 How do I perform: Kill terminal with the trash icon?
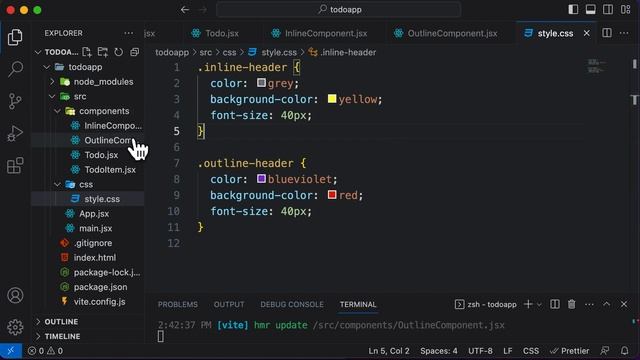click(571, 304)
